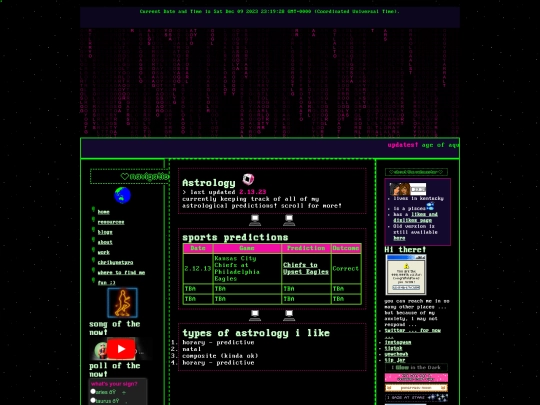
Task: Open the link between tiktok and tip jar
Action: click(396, 354)
